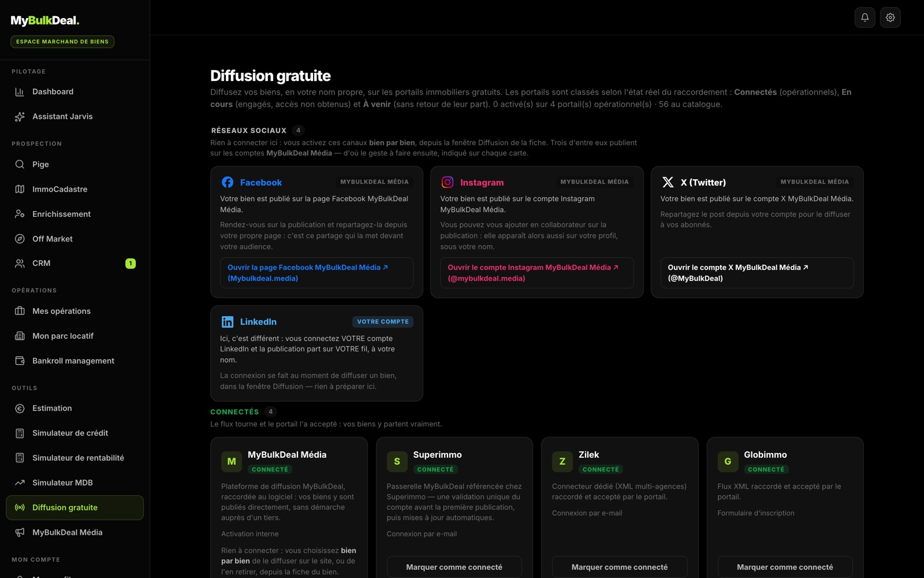Screen dimensions: 924x578
Task: Click the ImmoCadastre map icon
Action: (20, 189)
